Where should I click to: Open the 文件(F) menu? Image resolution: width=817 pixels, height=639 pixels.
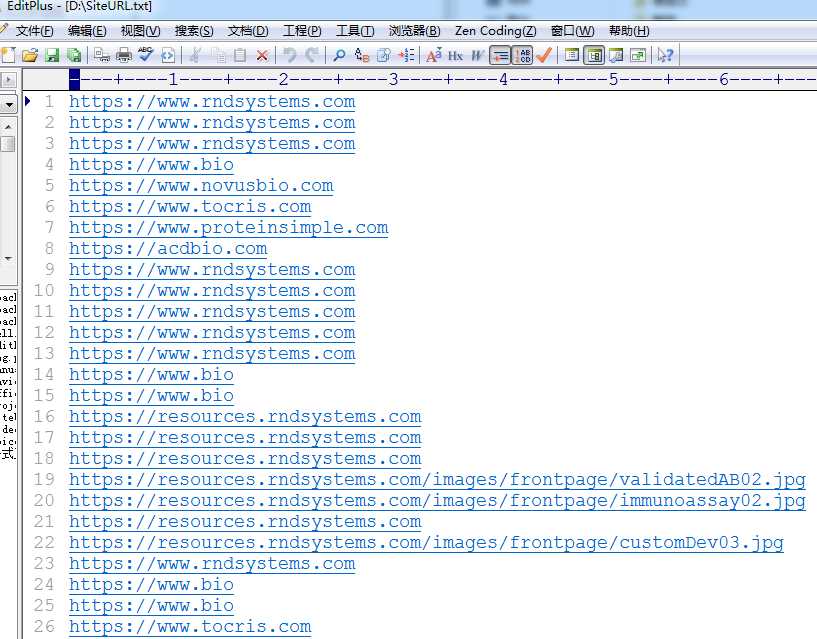point(34,31)
